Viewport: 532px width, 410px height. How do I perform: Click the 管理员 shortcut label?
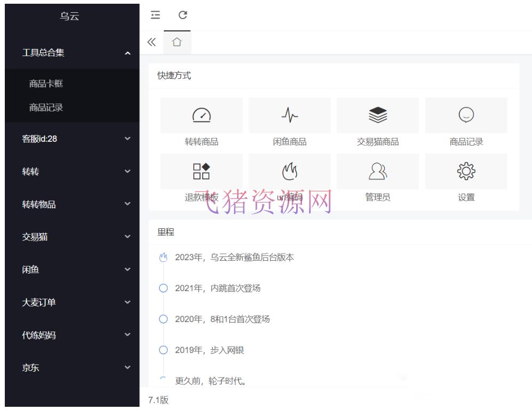378,197
